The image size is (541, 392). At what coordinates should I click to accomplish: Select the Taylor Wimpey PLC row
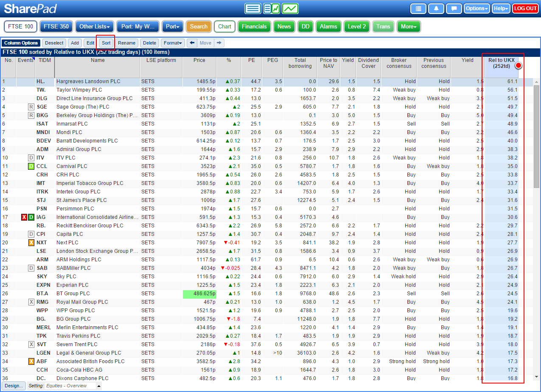[x=266, y=90]
